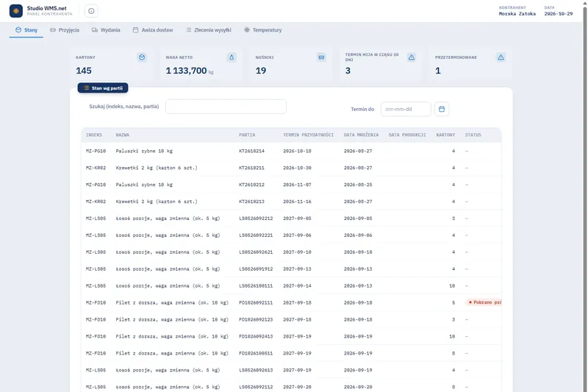Open the Wydania tab

(106, 30)
